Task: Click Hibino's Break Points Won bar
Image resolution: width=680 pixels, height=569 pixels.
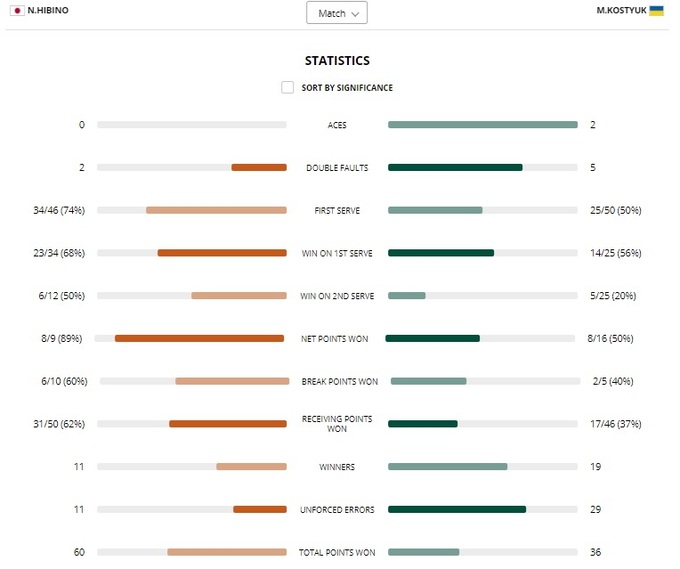Action: (x=232, y=381)
